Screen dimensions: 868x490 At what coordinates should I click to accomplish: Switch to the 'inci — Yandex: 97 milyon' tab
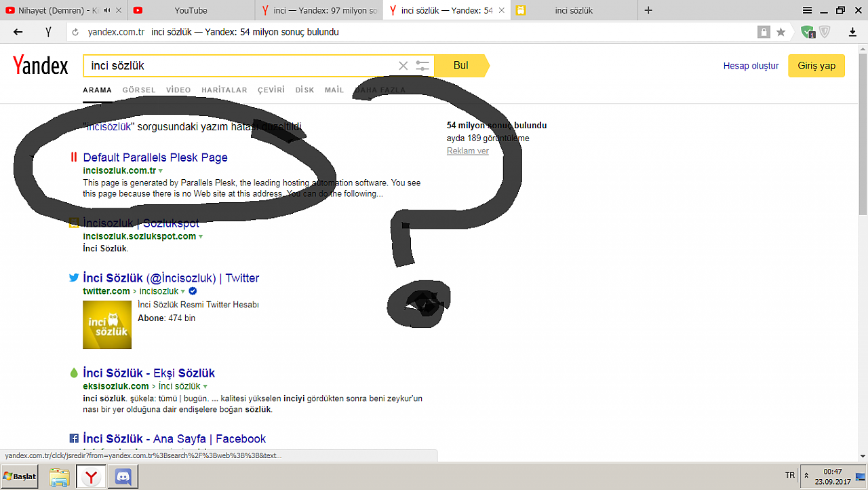click(x=319, y=10)
